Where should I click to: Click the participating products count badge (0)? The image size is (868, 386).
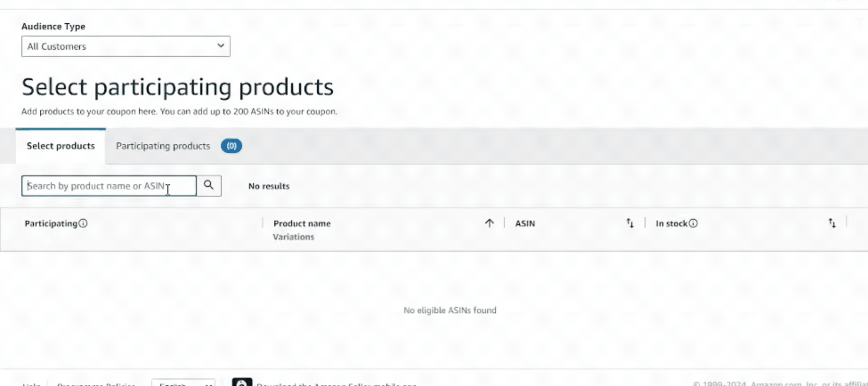point(231,146)
